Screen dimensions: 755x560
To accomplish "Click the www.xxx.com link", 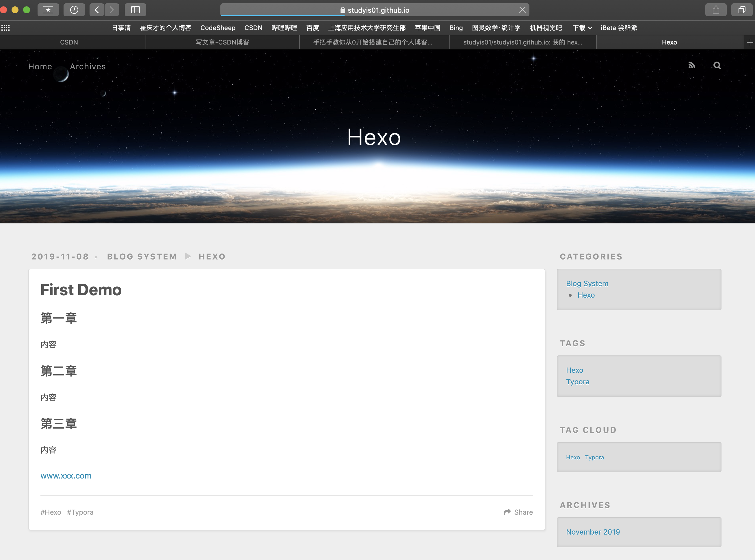I will click(66, 476).
